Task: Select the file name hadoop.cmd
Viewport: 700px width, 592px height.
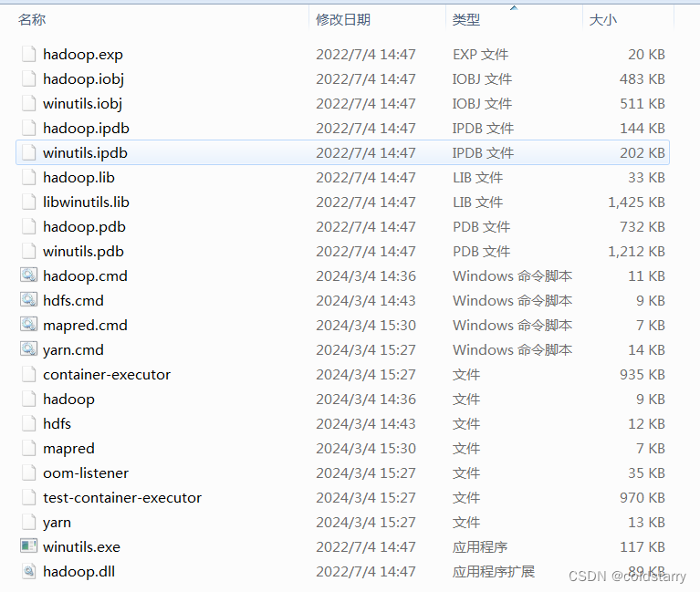Action: tap(85, 276)
